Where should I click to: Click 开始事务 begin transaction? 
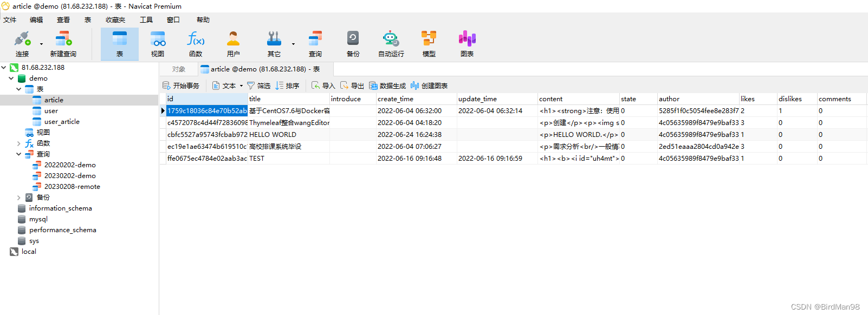[181, 86]
